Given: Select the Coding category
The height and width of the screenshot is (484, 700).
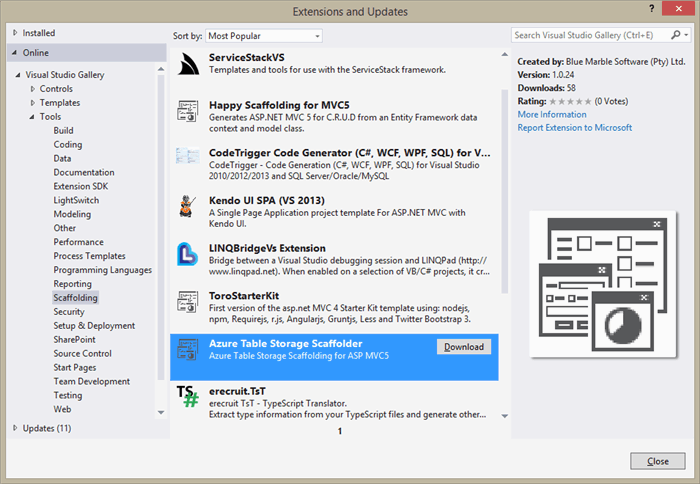Looking at the screenshot, I should [68, 144].
